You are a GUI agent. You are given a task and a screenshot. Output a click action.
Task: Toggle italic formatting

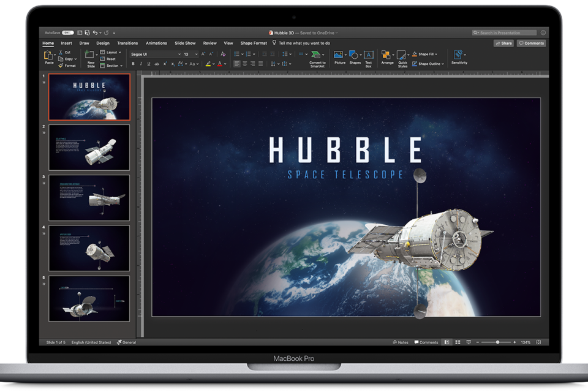pos(140,64)
